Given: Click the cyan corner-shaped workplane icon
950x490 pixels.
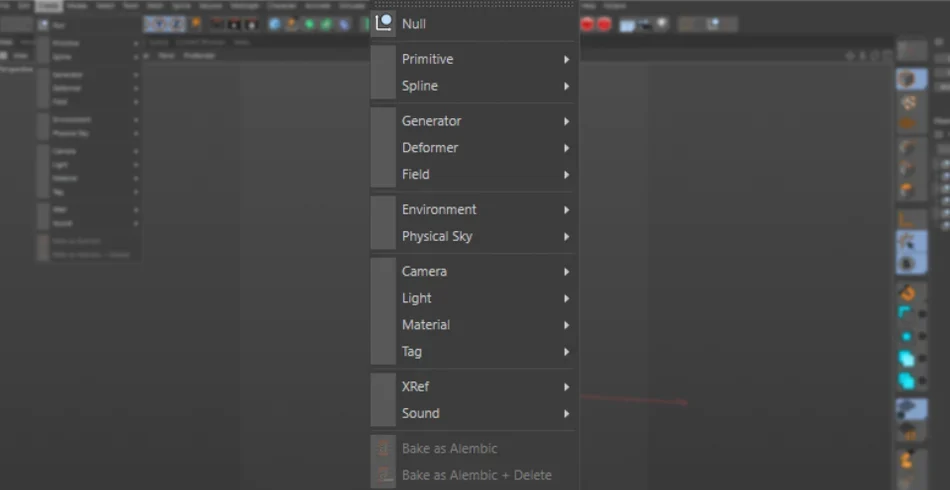Looking at the screenshot, I should click(x=906, y=313).
